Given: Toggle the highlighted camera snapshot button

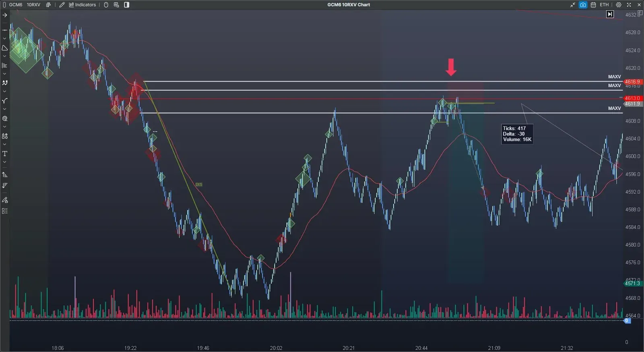Looking at the screenshot, I should click(583, 5).
